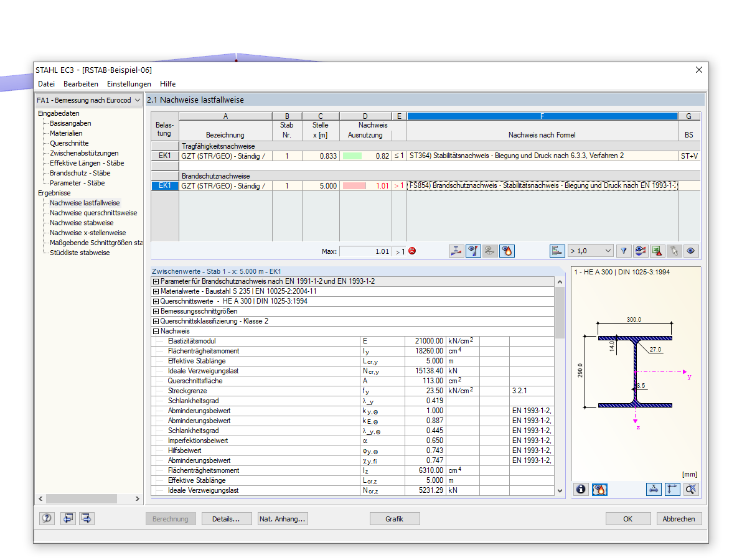The height and width of the screenshot is (560, 747).
Task: Click the greyed-out icon left of the flame icon
Action: tap(490, 251)
